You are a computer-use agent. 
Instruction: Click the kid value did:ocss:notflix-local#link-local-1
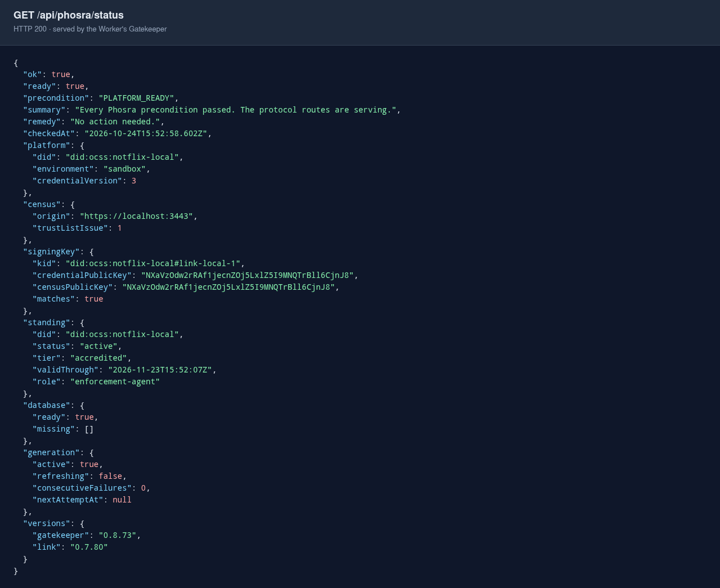pyautogui.click(x=153, y=263)
